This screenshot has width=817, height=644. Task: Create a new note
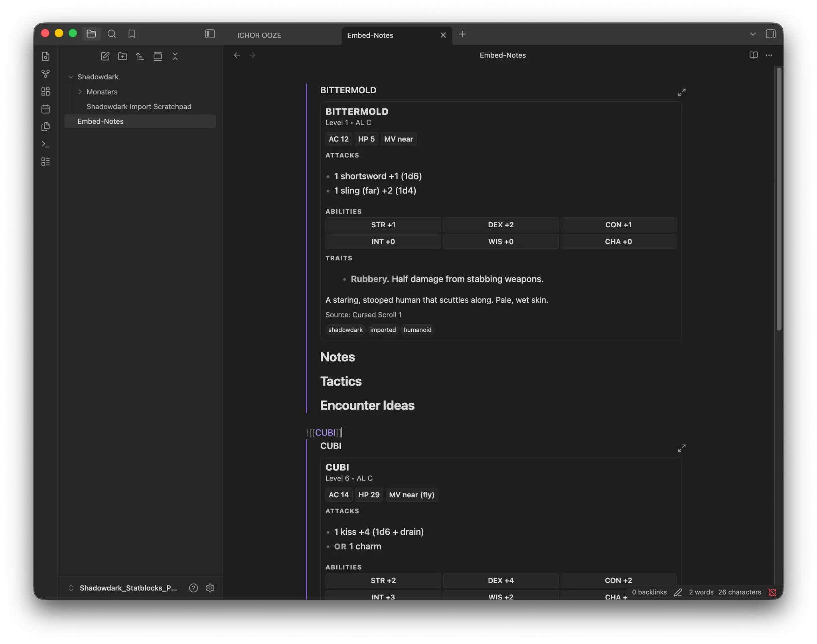[105, 56]
